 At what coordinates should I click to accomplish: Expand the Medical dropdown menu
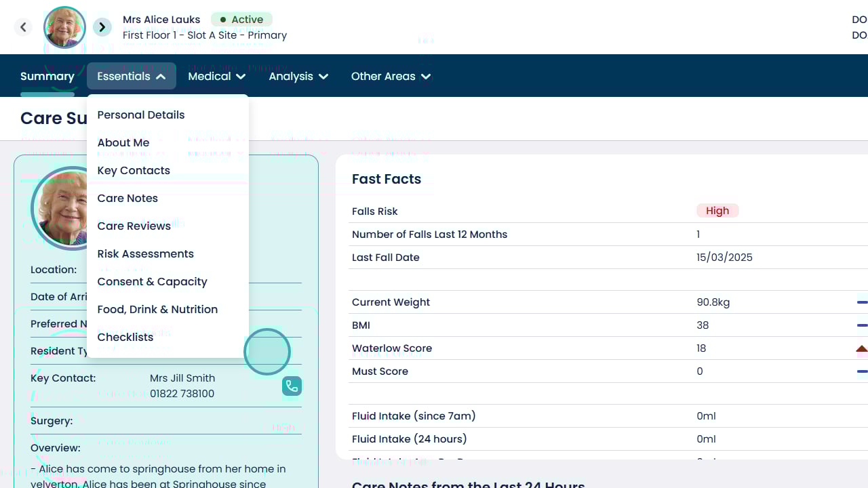(216, 77)
